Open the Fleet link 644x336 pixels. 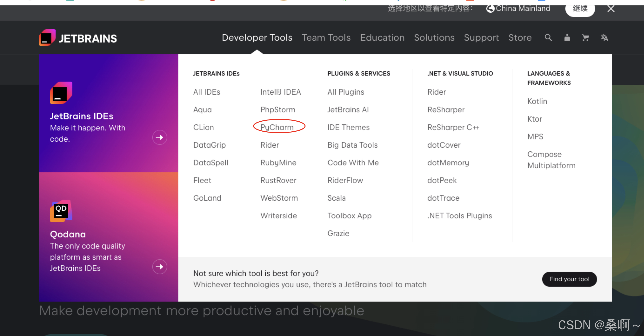202,180
